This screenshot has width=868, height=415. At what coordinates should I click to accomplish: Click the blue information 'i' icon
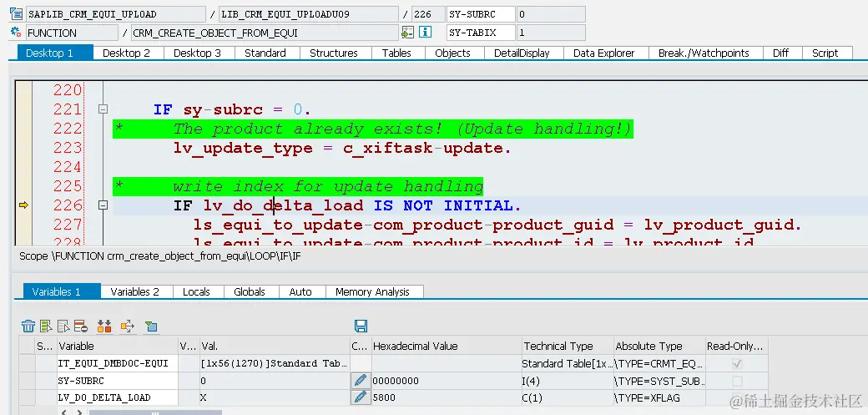point(425,32)
